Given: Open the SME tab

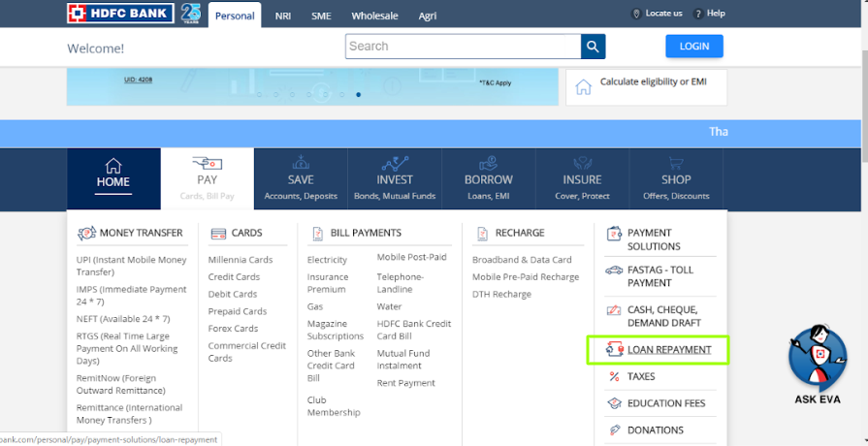Looking at the screenshot, I should pos(321,16).
